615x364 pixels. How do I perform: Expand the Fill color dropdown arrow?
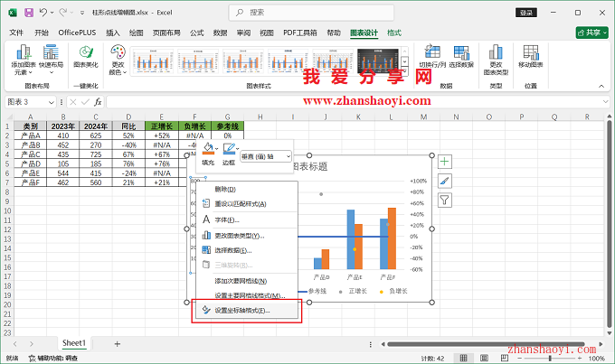point(216,148)
